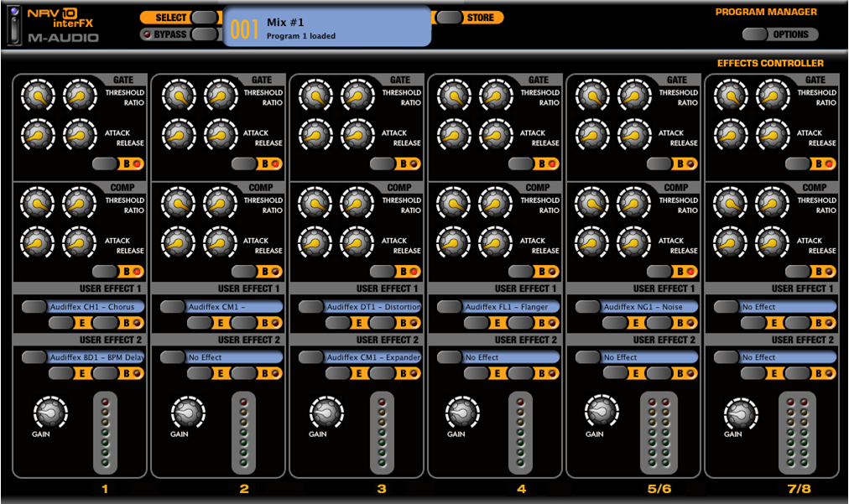This screenshot has height=504, width=849.
Task: Adjust channel 1 gate ratio knob
Action: 81,96
